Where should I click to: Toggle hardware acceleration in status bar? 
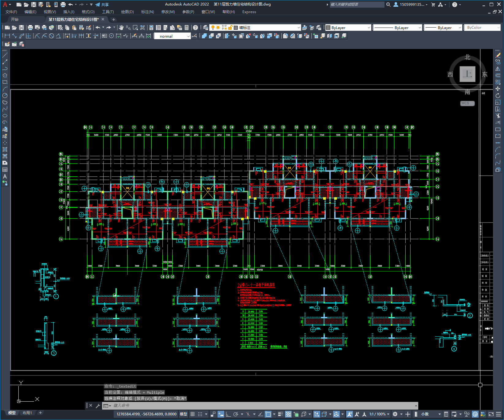point(475,414)
